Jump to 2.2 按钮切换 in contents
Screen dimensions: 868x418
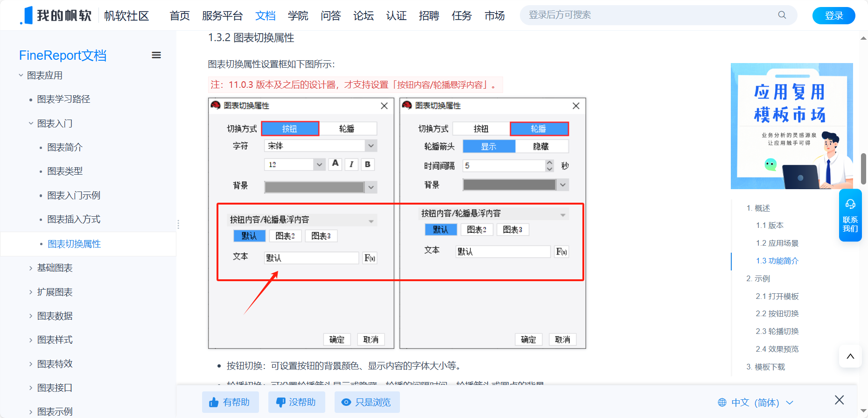[777, 313]
